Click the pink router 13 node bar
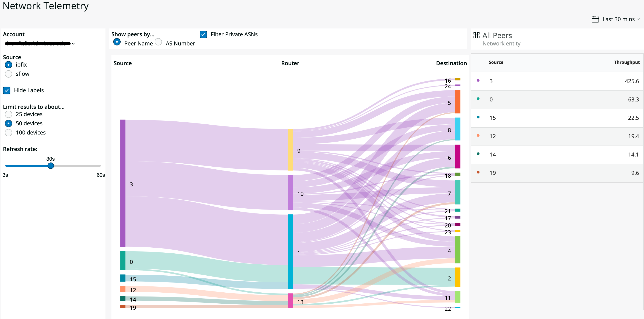Screen dimensions: 644x319 tap(290, 300)
